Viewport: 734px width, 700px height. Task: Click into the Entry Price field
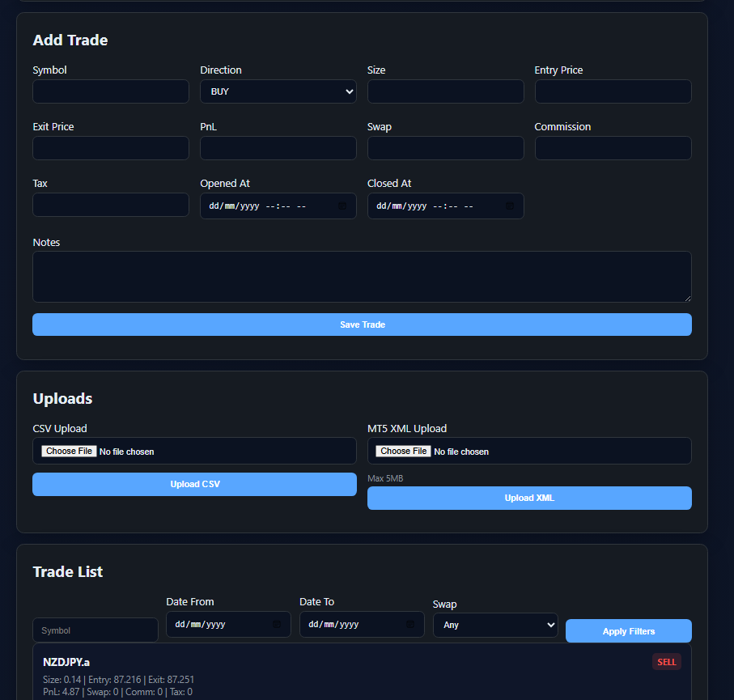click(613, 91)
